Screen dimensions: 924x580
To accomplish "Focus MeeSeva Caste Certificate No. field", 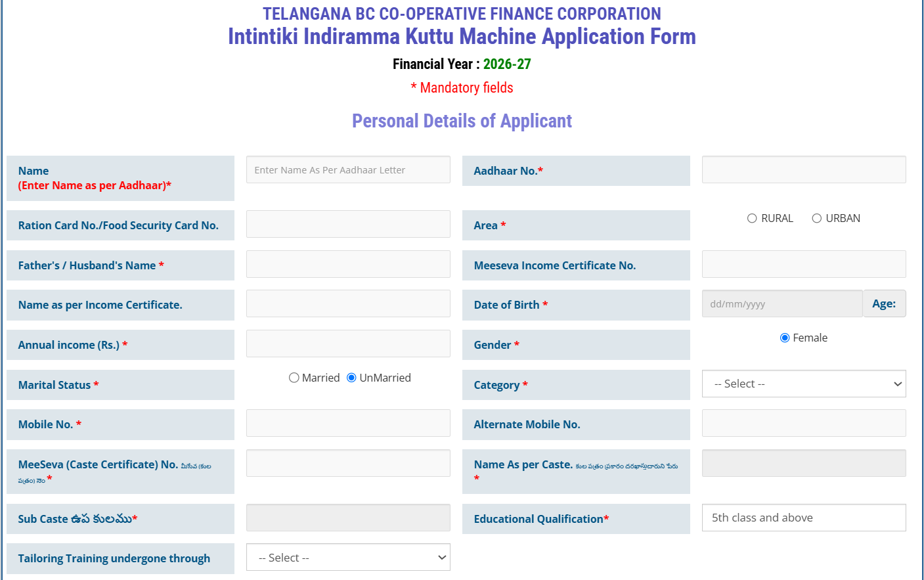I will (x=348, y=463).
